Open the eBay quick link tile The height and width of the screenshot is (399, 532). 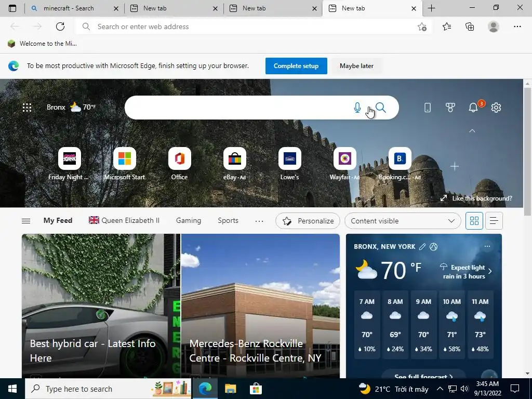(x=234, y=158)
